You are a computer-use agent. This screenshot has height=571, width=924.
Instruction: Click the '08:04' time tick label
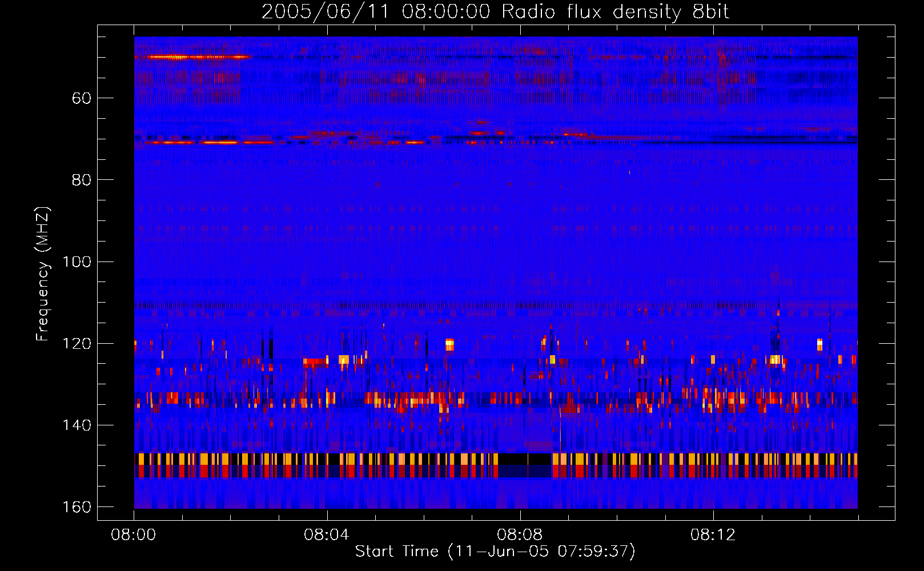(x=327, y=535)
